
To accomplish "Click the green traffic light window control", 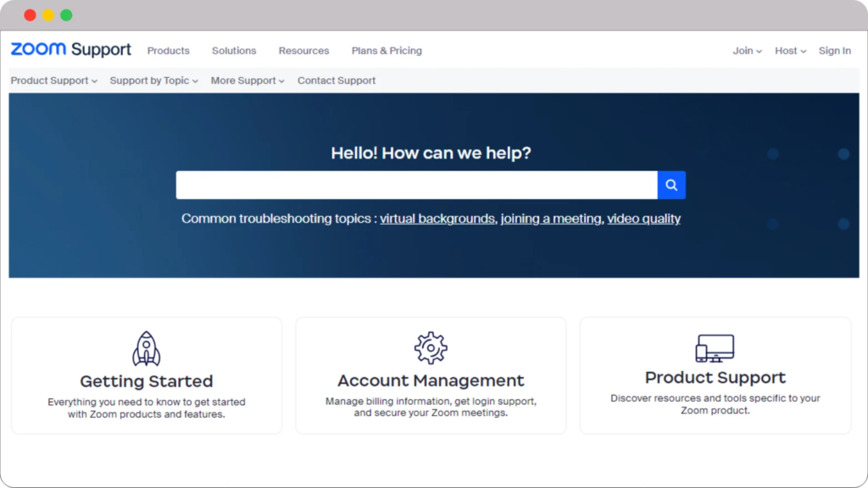I will [x=66, y=14].
